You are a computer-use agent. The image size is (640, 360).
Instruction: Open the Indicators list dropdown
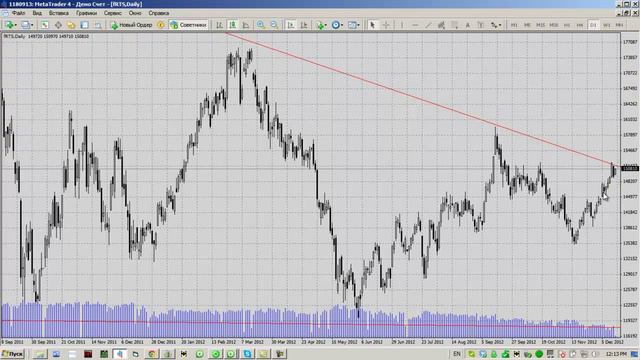pyautogui.click(x=321, y=25)
